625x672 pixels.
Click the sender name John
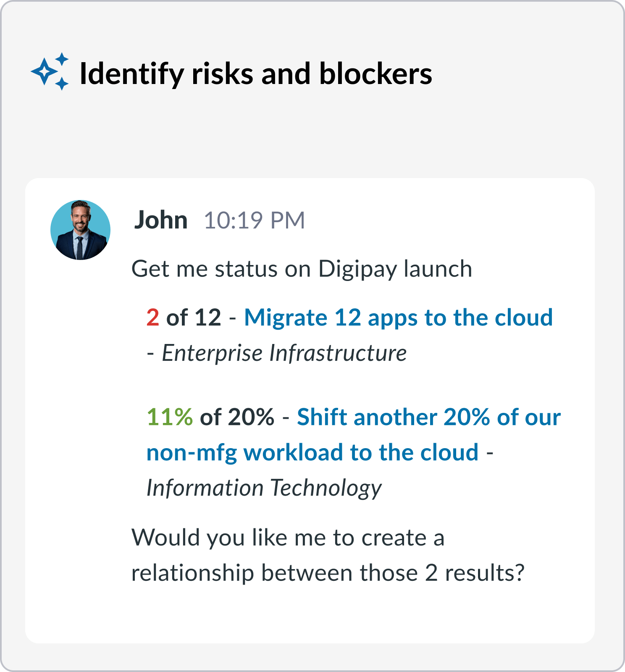[161, 220]
